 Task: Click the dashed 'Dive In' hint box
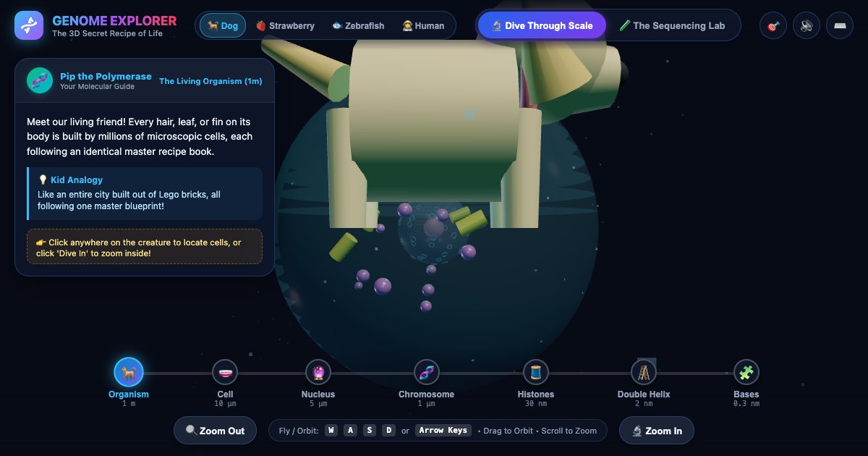click(x=145, y=247)
